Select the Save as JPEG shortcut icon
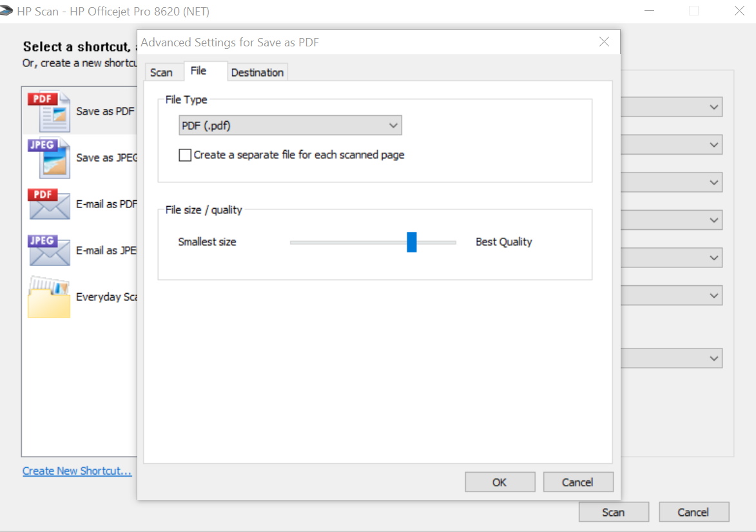Screen dimensions: 756x532 click(x=48, y=157)
